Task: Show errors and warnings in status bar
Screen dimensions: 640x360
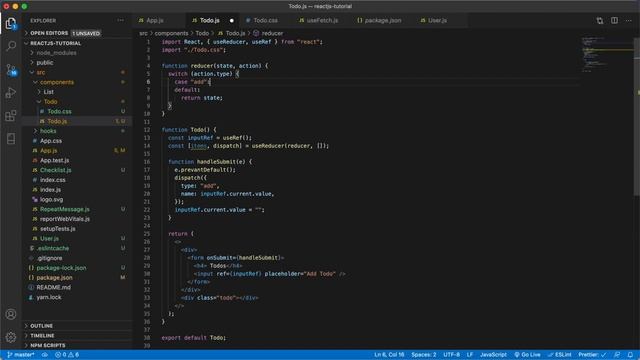Action: (x=67, y=355)
